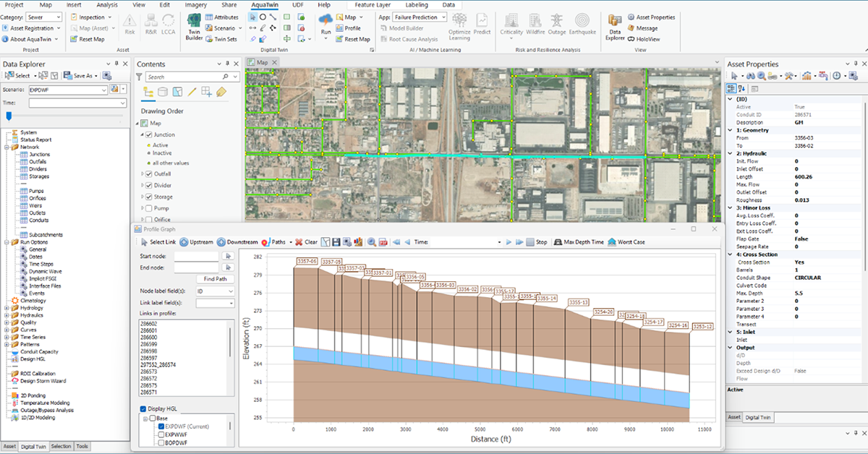Enable the Pump layer checkbox
Image resolution: width=868 pixels, height=454 pixels.
point(149,208)
